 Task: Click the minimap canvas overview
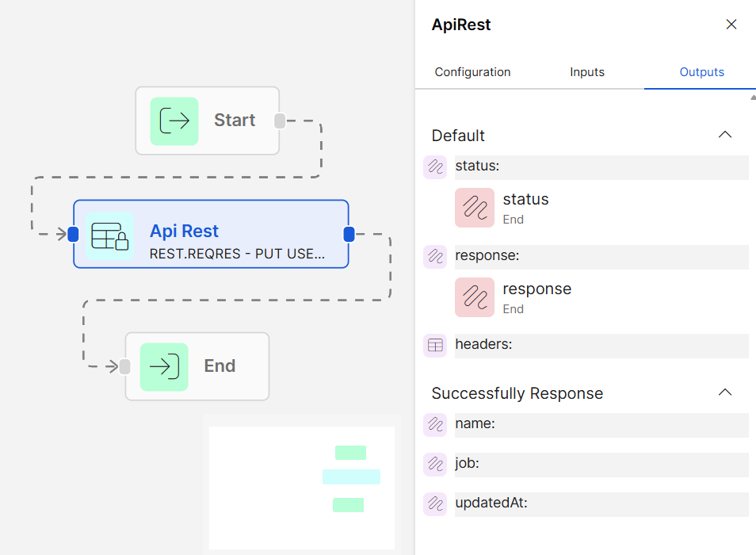[x=301, y=488]
